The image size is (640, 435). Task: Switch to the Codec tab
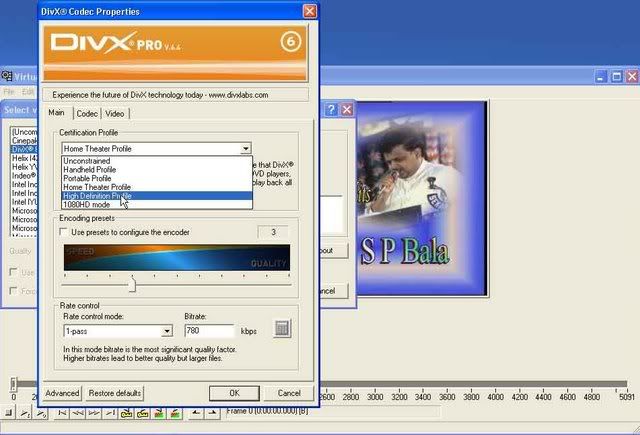[87, 114]
